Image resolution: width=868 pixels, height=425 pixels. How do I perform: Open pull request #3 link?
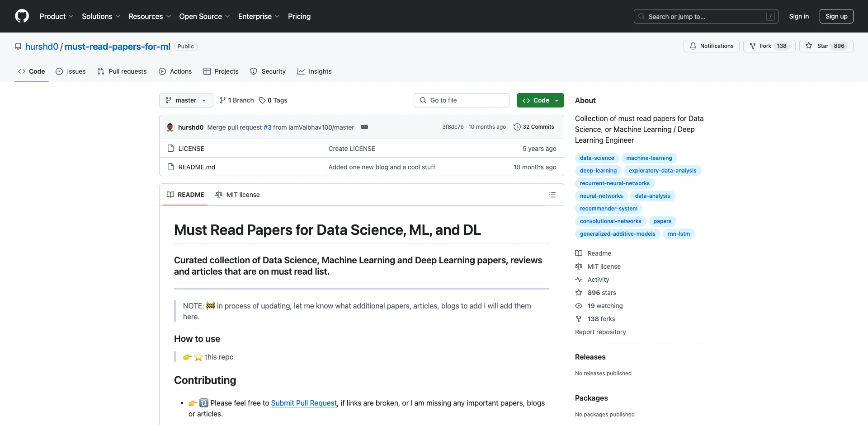click(268, 127)
